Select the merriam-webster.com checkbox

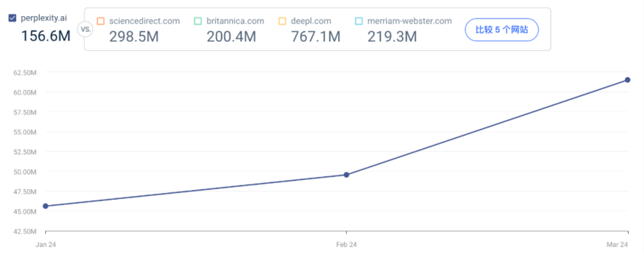(x=359, y=21)
